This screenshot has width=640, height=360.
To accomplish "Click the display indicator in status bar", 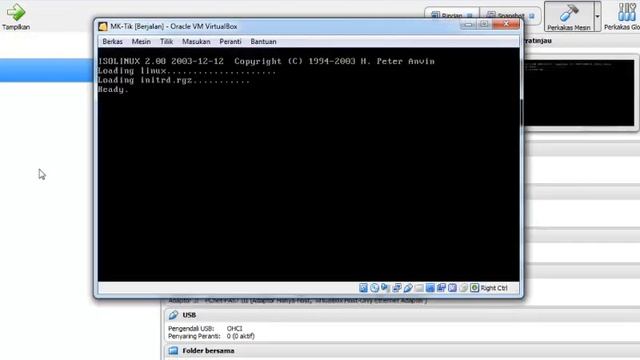I will pos(430,288).
